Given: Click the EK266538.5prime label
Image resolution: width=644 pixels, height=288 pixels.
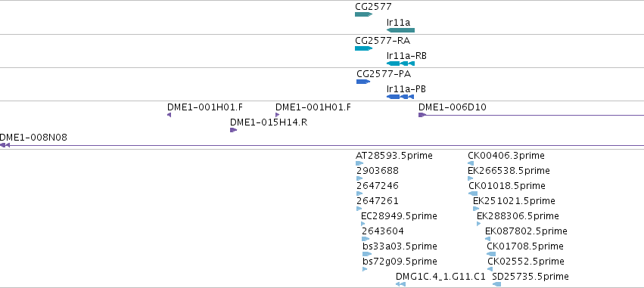Looking at the screenshot, I should click(x=509, y=171).
